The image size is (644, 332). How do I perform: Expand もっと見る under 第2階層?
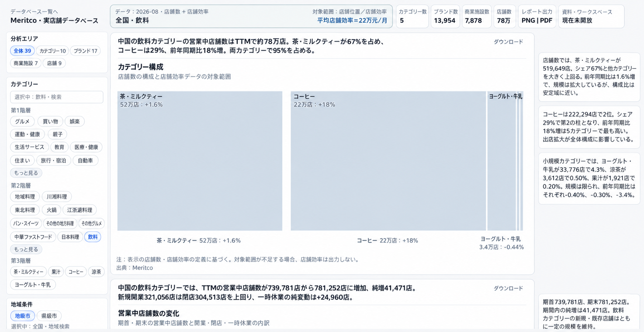(26, 249)
